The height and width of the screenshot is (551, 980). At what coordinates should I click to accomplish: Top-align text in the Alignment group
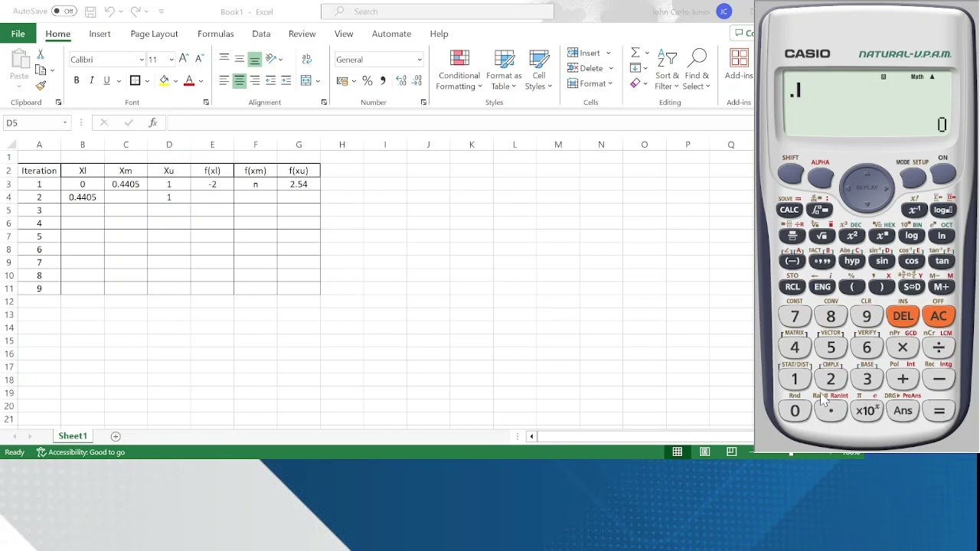pyautogui.click(x=224, y=59)
